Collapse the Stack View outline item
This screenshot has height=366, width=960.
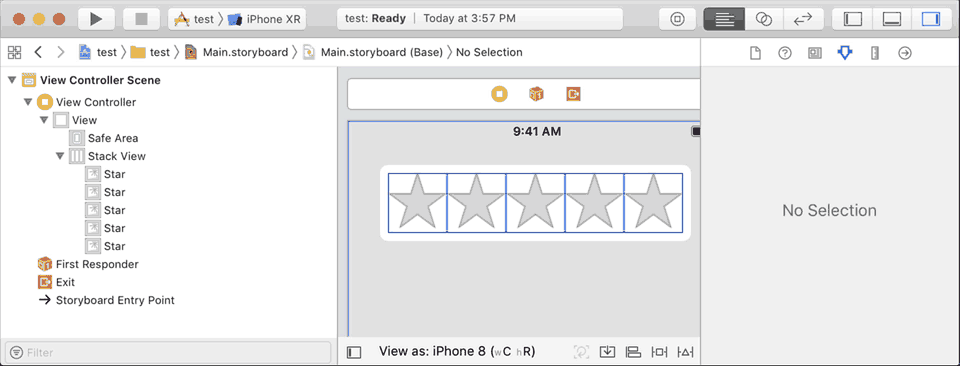(x=59, y=156)
